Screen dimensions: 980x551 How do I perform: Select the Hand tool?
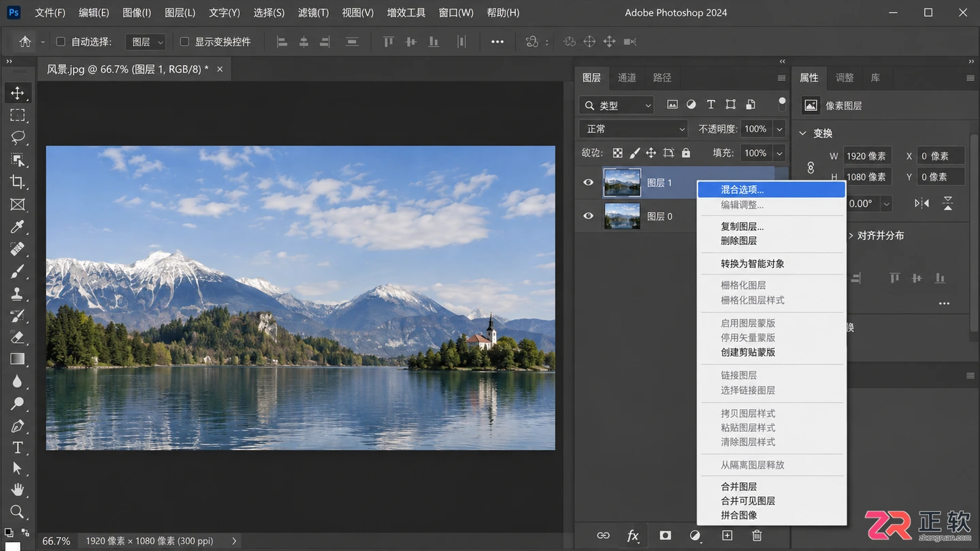tap(18, 490)
